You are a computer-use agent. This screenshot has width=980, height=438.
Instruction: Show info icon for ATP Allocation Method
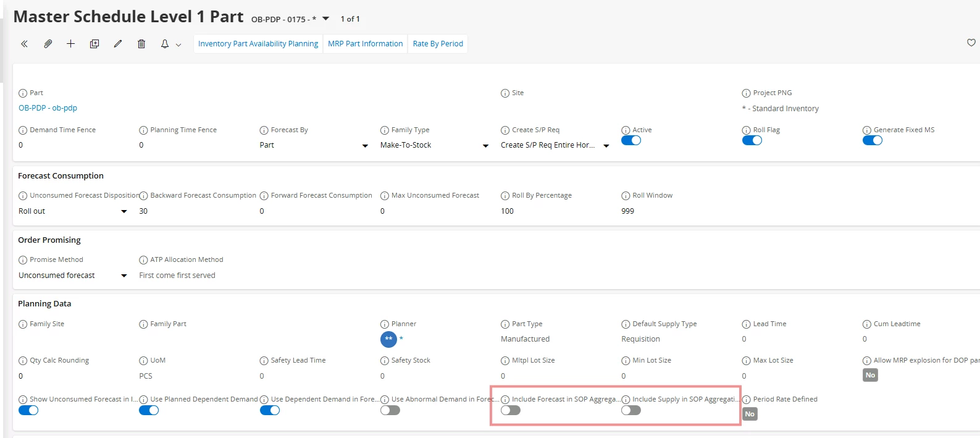[144, 260]
